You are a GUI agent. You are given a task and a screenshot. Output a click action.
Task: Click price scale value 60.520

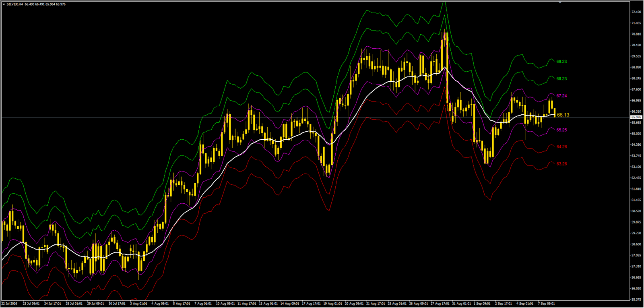(x=636, y=211)
